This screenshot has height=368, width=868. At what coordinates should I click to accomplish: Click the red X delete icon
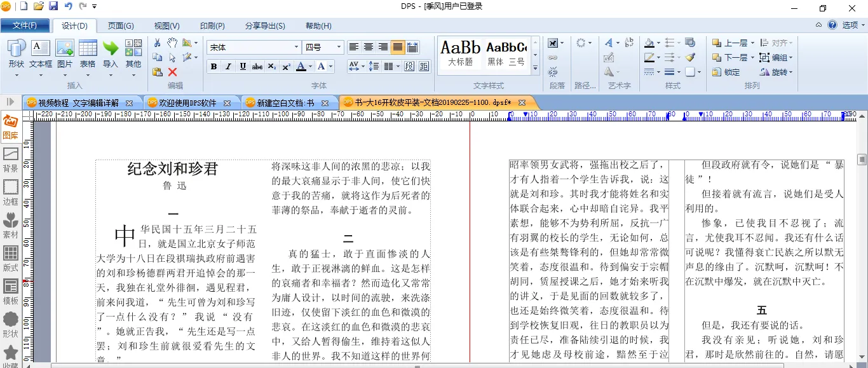coord(172,72)
